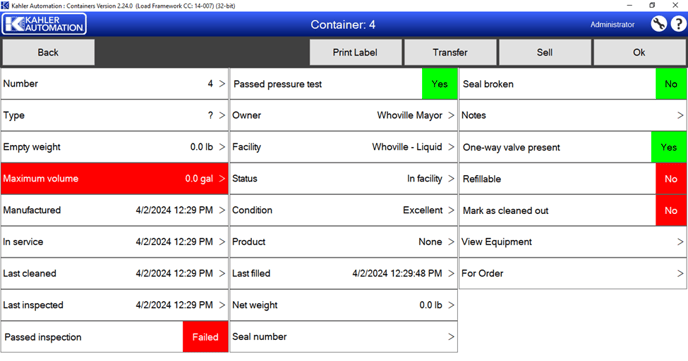
Task: Click the Administrator user label
Action: point(612,25)
